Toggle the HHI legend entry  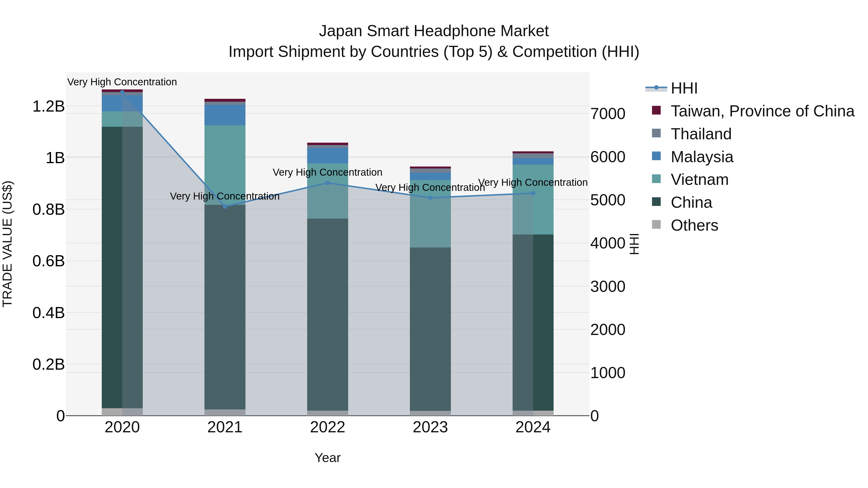pos(671,88)
